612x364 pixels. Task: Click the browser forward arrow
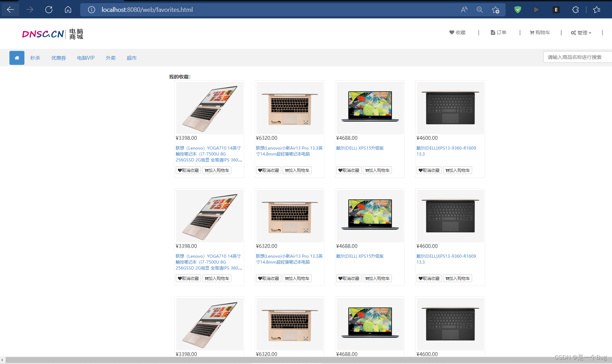(x=30, y=10)
